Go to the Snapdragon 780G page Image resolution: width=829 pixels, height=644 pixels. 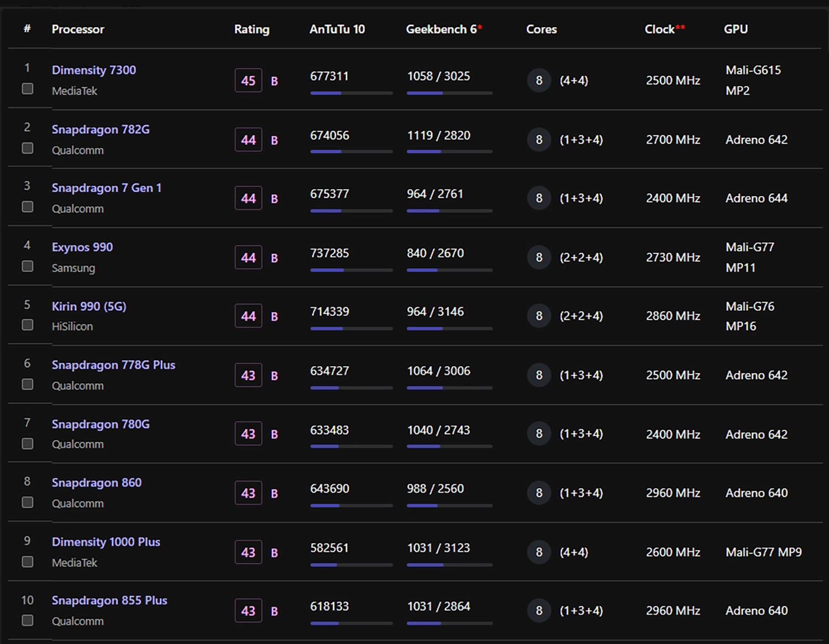pyautogui.click(x=101, y=424)
